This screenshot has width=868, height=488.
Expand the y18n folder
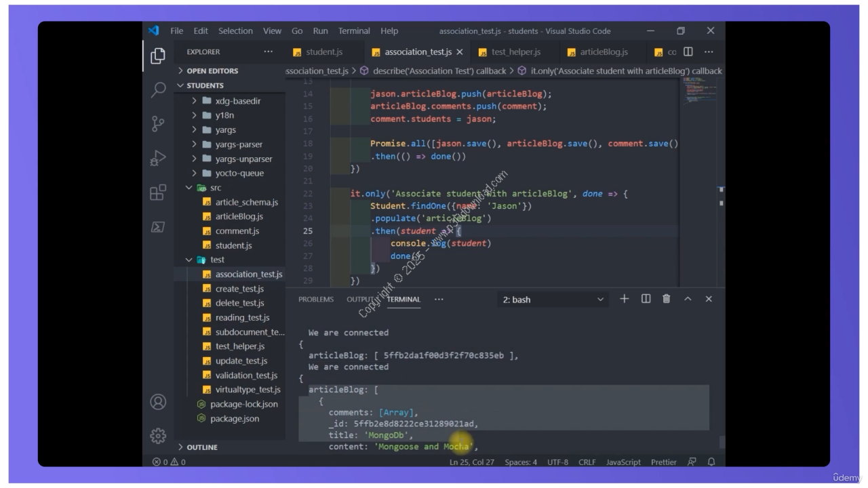tap(224, 115)
